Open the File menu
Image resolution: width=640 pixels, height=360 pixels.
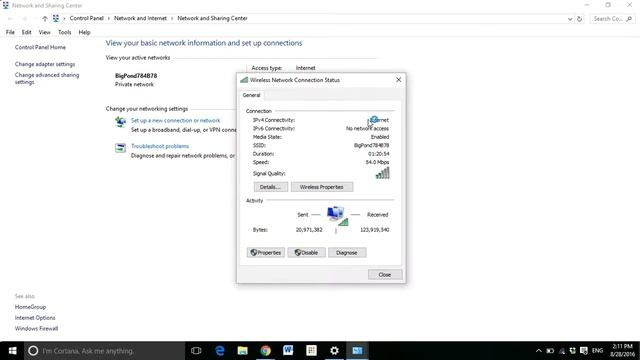coord(10,32)
